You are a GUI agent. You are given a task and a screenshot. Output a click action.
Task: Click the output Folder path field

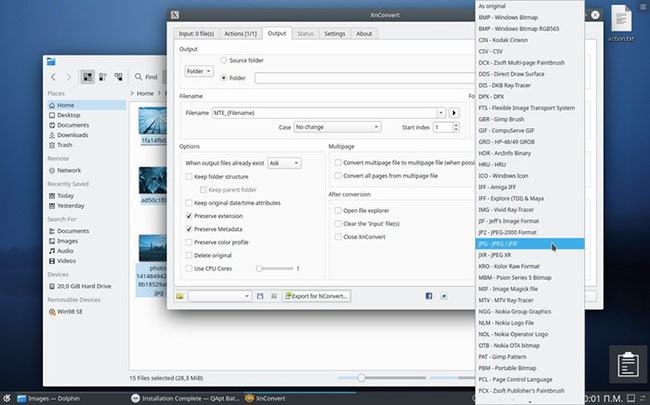(365, 78)
